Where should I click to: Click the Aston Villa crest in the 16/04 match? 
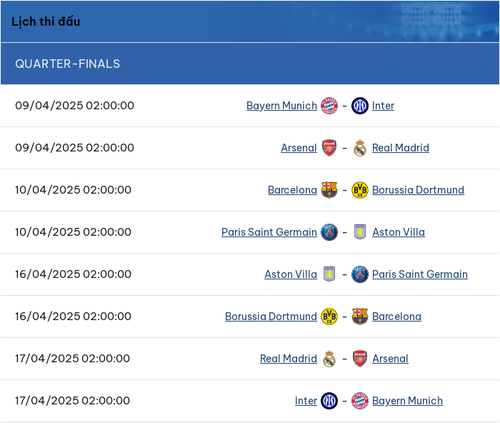click(329, 274)
